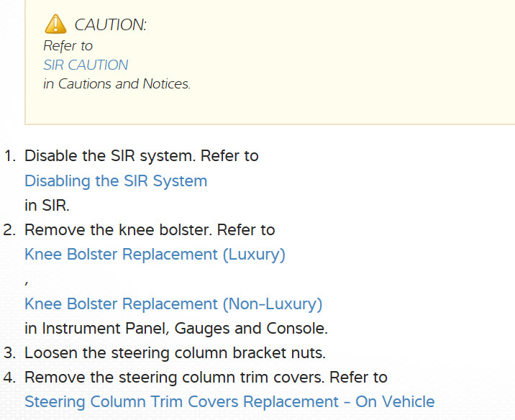Follow the Disabling the SIR System link

coord(116,181)
